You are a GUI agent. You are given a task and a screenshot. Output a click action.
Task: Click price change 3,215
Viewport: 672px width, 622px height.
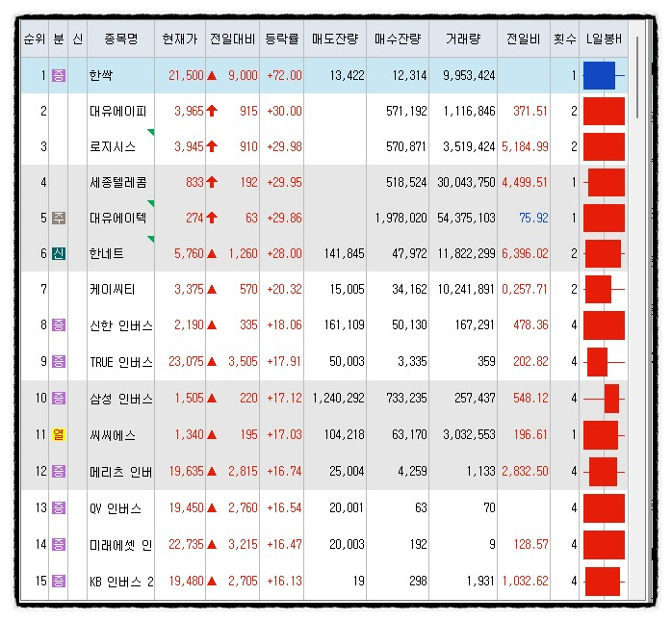243,544
